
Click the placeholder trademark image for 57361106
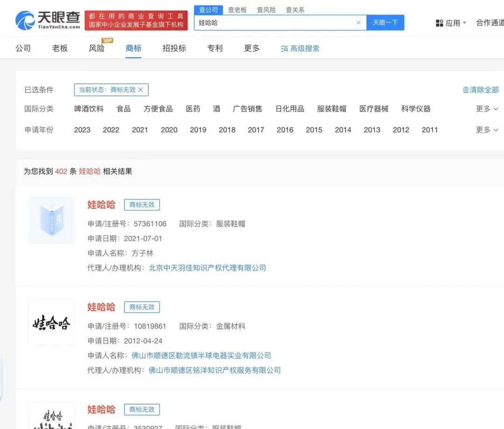coord(51,220)
